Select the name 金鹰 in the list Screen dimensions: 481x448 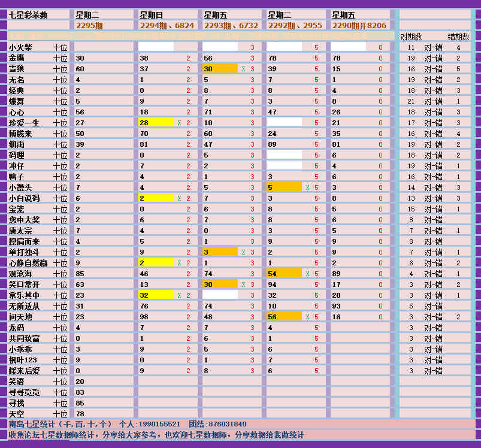17,58
